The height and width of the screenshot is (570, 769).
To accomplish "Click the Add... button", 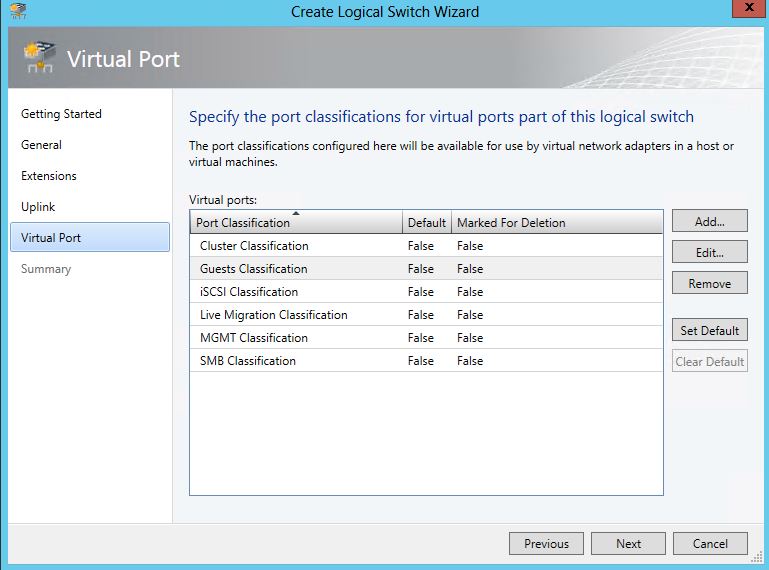I will [x=709, y=222].
